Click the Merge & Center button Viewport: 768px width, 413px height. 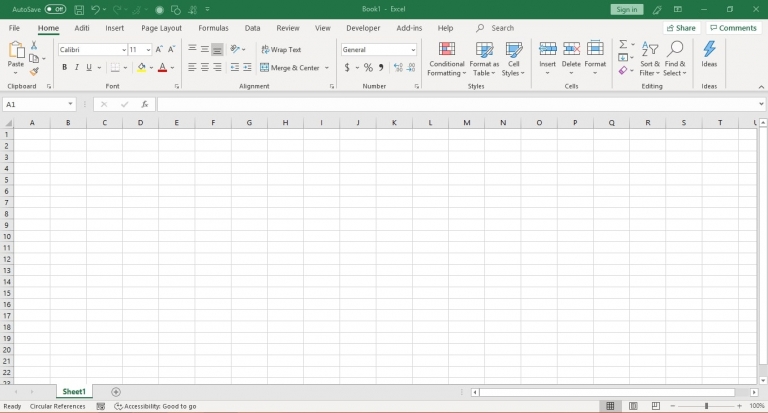click(290, 68)
